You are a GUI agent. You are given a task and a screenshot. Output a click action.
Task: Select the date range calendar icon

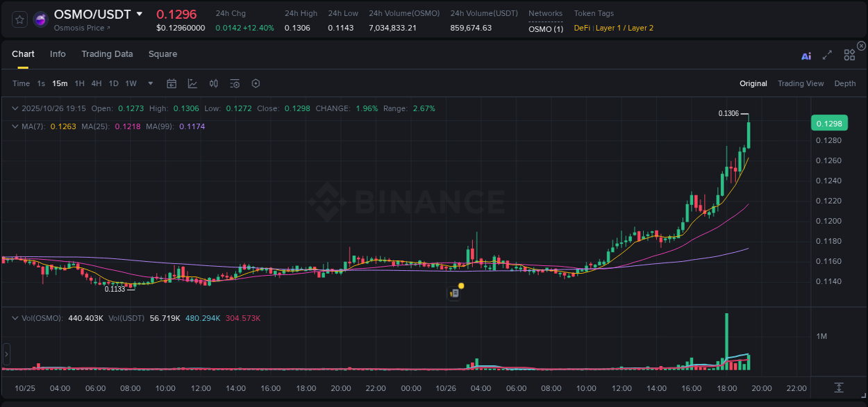tap(172, 83)
